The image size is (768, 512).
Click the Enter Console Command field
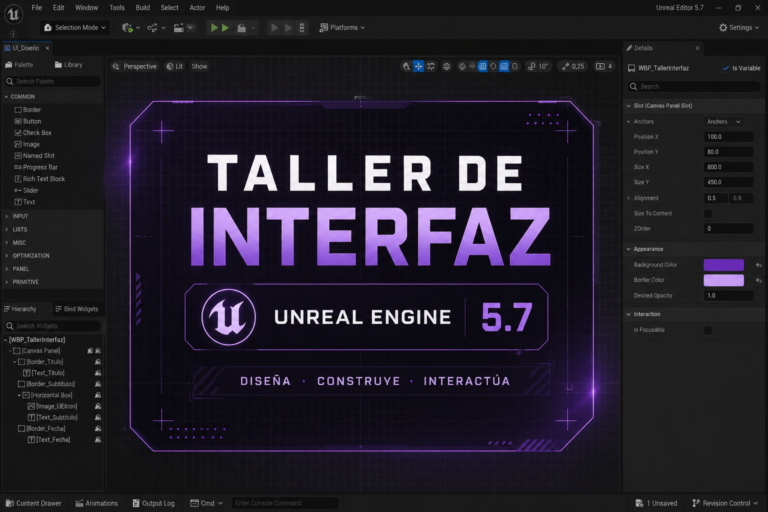(285, 503)
